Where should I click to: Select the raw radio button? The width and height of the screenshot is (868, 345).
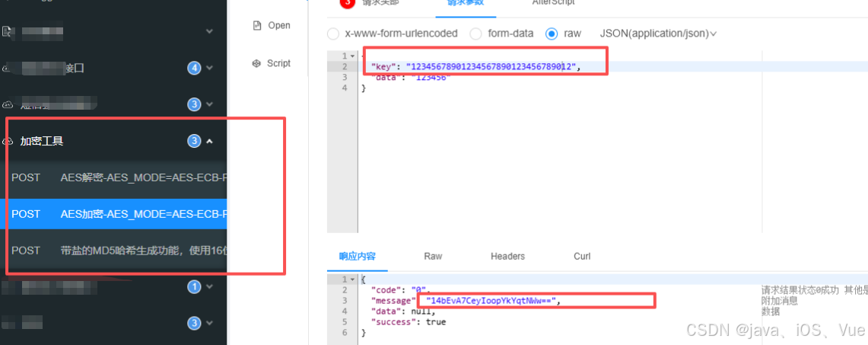coord(552,34)
